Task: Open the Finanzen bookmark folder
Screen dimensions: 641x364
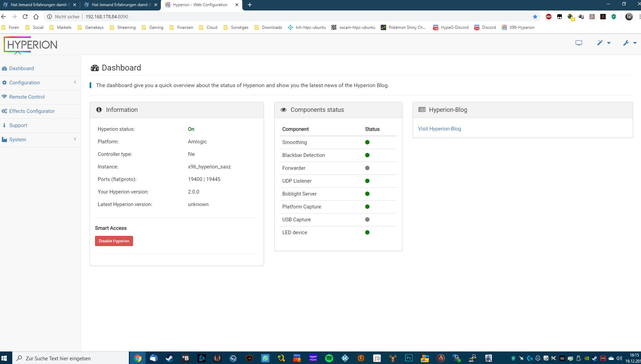Action: coord(182,27)
